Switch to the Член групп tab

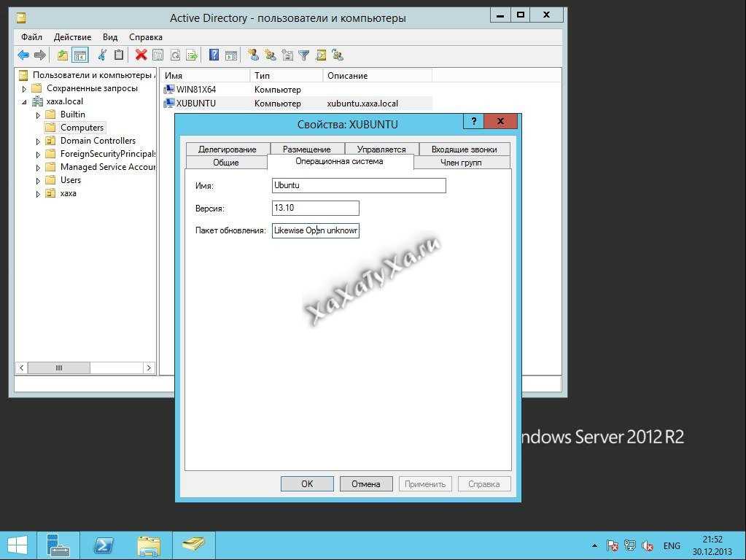pos(461,163)
